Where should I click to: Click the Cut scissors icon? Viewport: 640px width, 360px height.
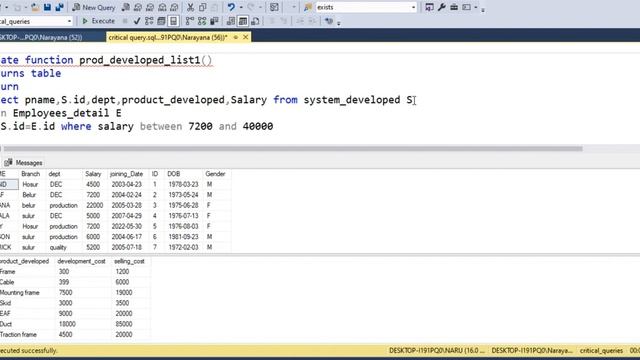tap(190, 7)
